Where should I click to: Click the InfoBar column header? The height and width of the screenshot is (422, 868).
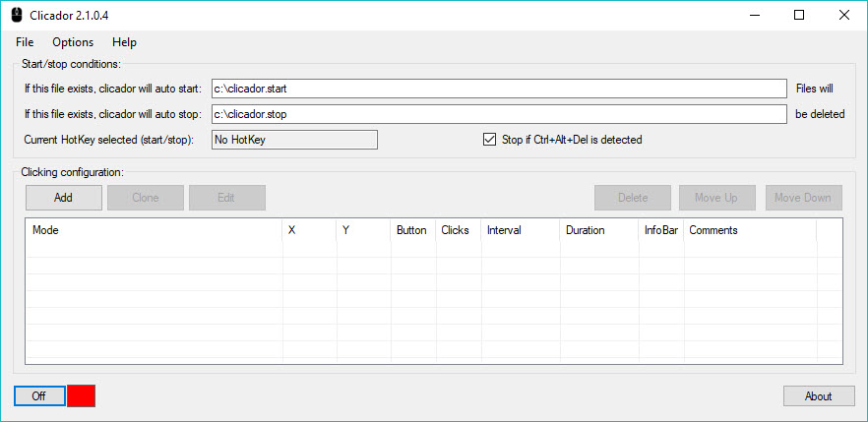pyautogui.click(x=661, y=230)
